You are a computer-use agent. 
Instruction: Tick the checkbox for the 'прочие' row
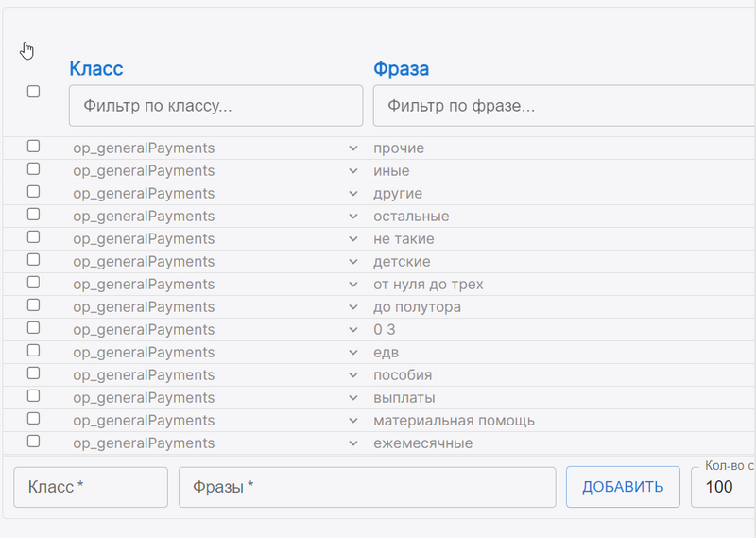point(33,147)
